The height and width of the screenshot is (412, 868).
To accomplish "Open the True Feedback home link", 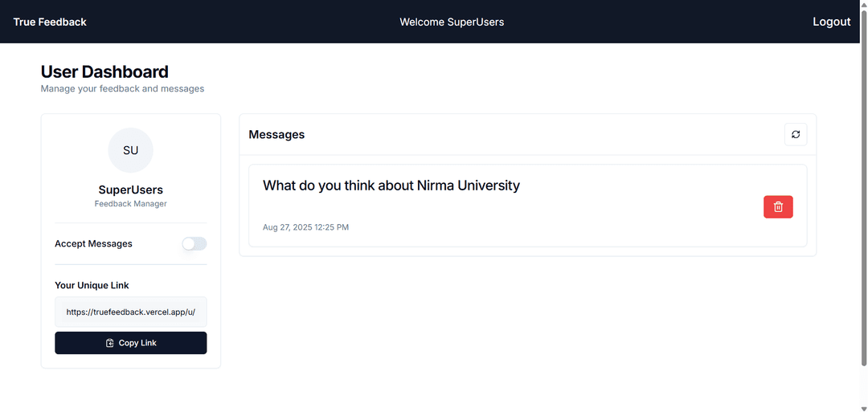I will point(50,22).
